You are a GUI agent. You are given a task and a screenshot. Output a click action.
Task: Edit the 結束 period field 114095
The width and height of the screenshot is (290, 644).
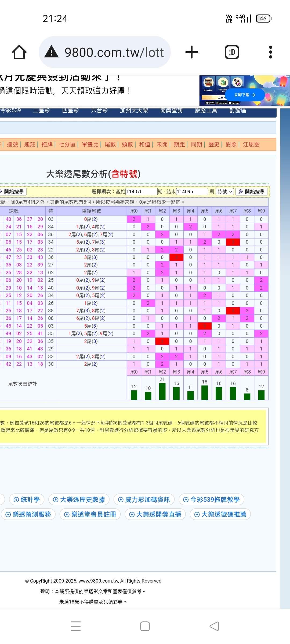point(192,192)
